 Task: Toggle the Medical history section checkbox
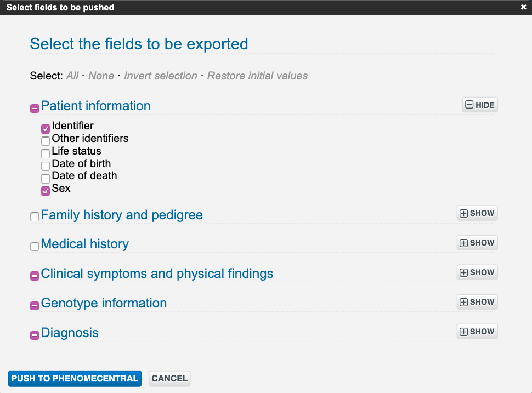(x=35, y=247)
